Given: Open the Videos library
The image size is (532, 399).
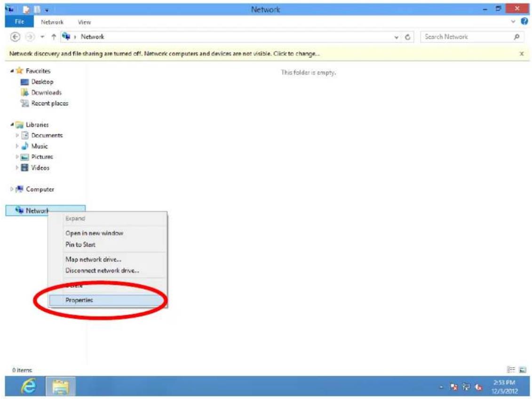Looking at the screenshot, I should click(x=40, y=168).
